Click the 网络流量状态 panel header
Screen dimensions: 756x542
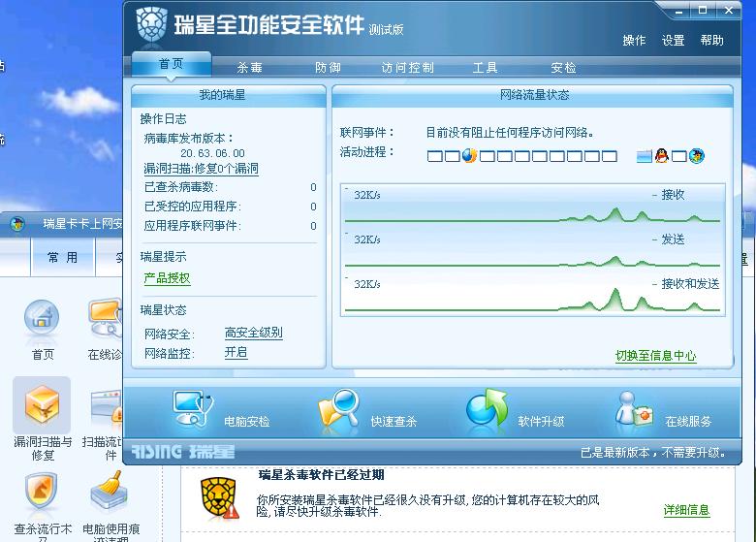pyautogui.click(x=533, y=95)
